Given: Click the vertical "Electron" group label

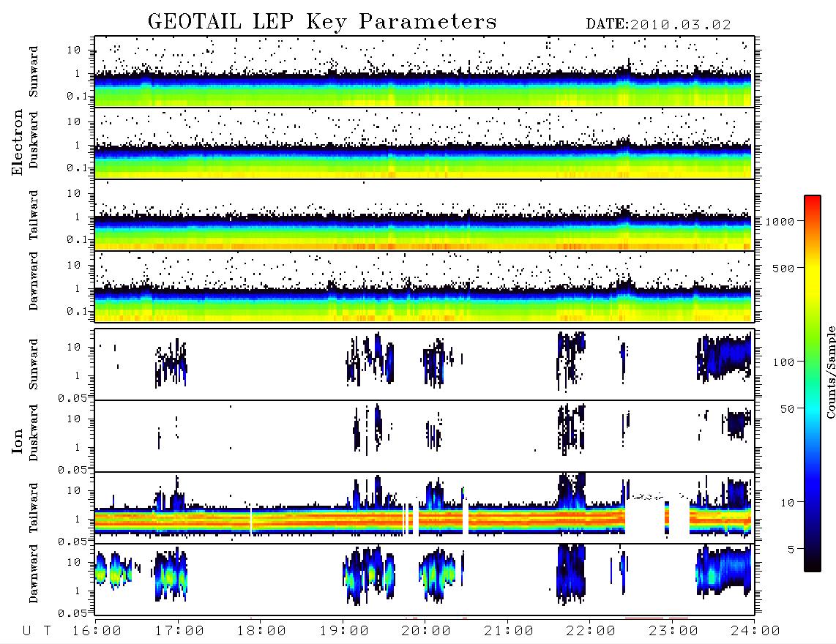Looking at the screenshot, I should coord(18,142).
